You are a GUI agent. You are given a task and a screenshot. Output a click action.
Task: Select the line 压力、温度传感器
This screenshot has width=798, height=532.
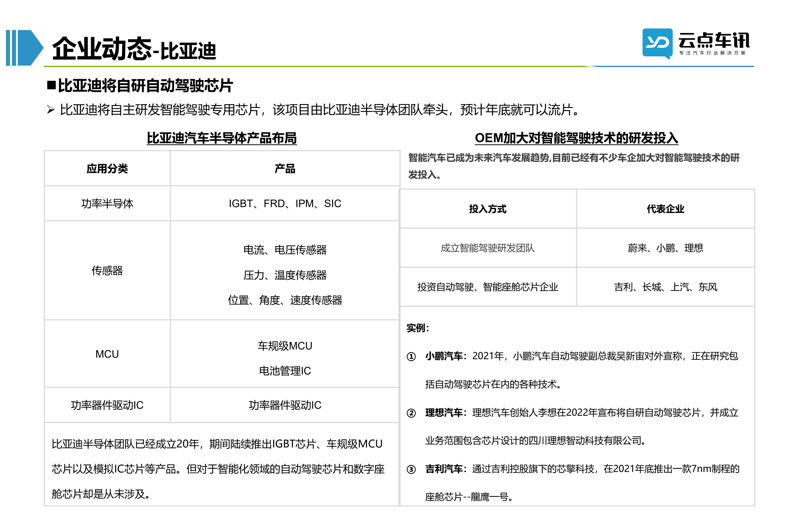coord(285,275)
